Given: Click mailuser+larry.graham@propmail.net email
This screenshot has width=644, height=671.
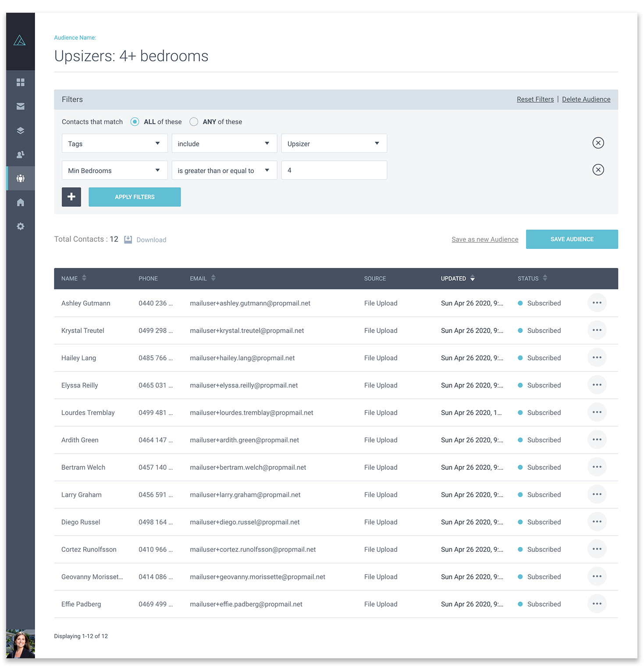Looking at the screenshot, I should pyautogui.click(x=245, y=495).
